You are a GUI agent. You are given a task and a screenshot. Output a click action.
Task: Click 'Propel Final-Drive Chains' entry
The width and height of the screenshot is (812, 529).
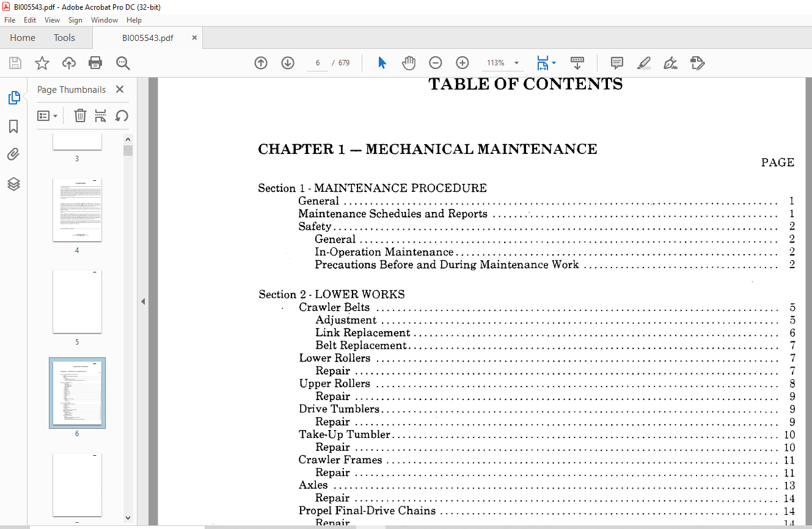367,511
